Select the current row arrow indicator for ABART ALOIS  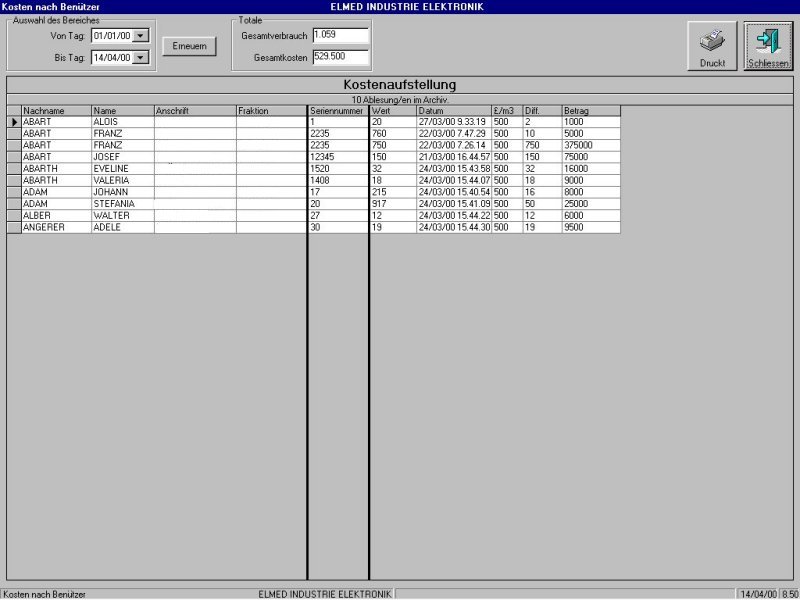tap(14, 122)
